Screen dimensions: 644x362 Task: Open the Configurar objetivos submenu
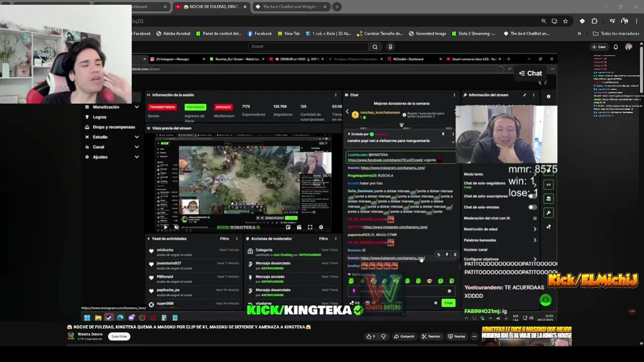tap(500, 259)
